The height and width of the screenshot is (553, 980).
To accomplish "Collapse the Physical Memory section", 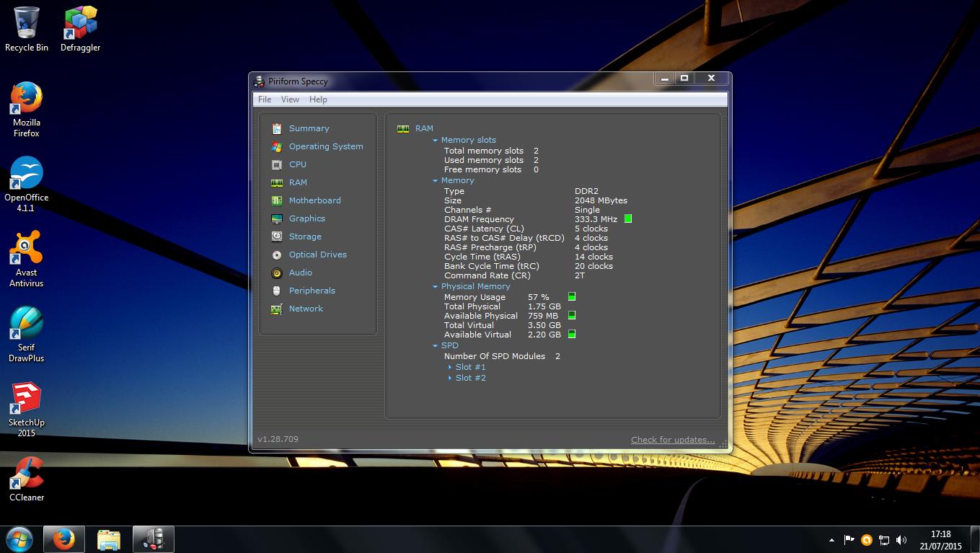I will coord(435,287).
